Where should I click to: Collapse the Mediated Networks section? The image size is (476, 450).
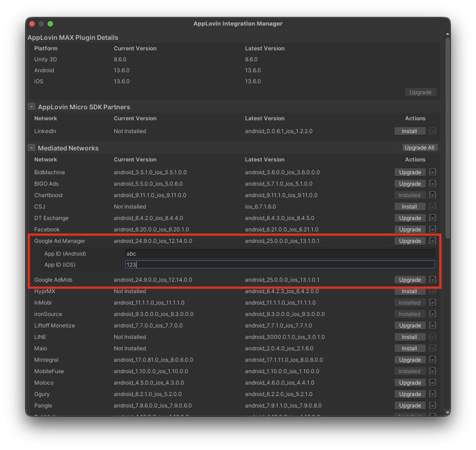point(32,148)
